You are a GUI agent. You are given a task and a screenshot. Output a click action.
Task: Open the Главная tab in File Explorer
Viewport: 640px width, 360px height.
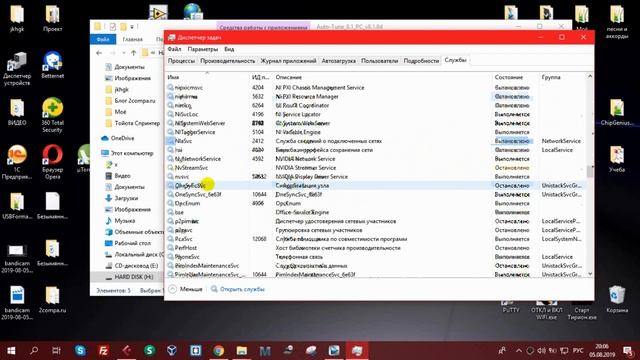point(133,39)
